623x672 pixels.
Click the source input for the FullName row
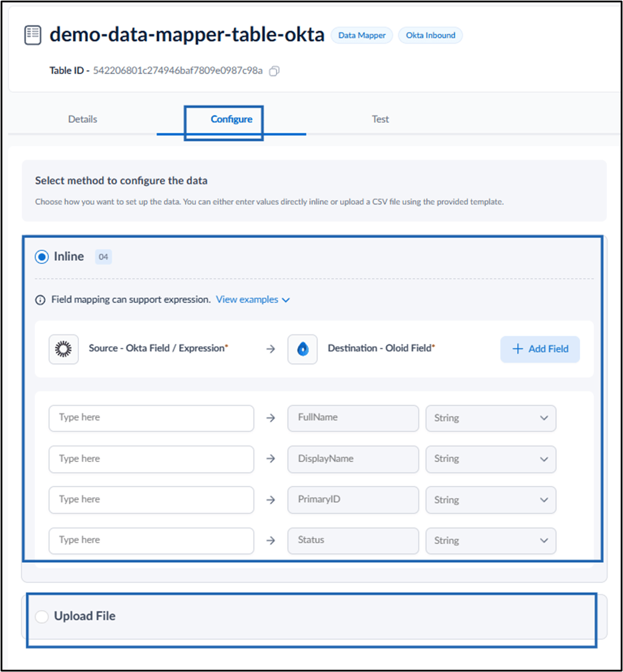[151, 418]
